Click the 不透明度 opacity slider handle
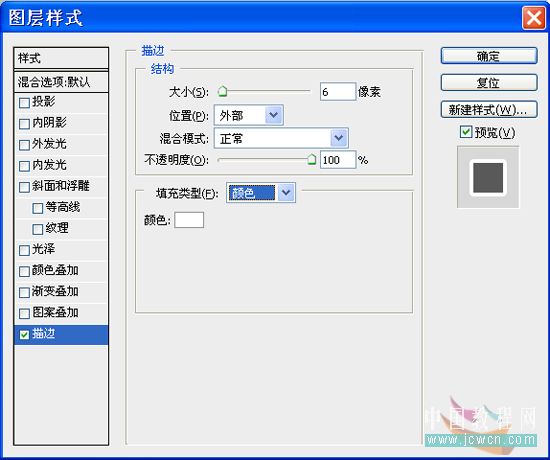The width and height of the screenshot is (550, 460). click(311, 160)
